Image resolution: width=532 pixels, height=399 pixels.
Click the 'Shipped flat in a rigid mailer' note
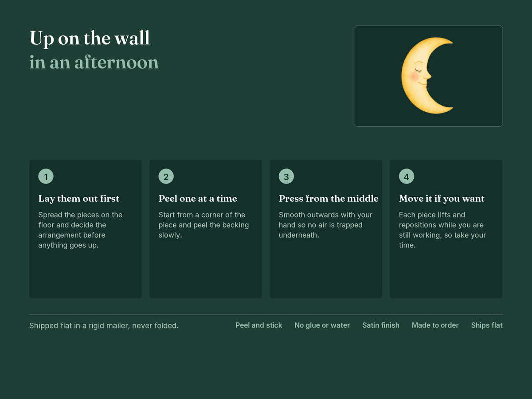click(x=104, y=325)
